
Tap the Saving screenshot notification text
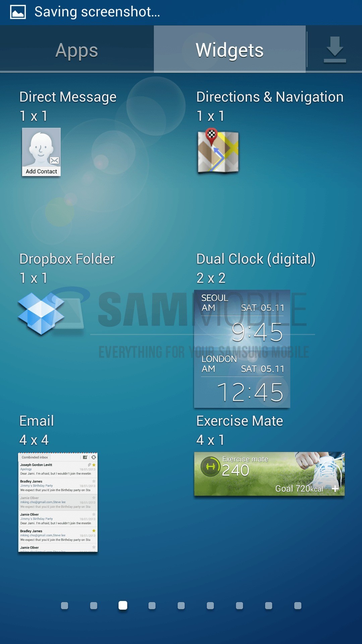(x=97, y=12)
